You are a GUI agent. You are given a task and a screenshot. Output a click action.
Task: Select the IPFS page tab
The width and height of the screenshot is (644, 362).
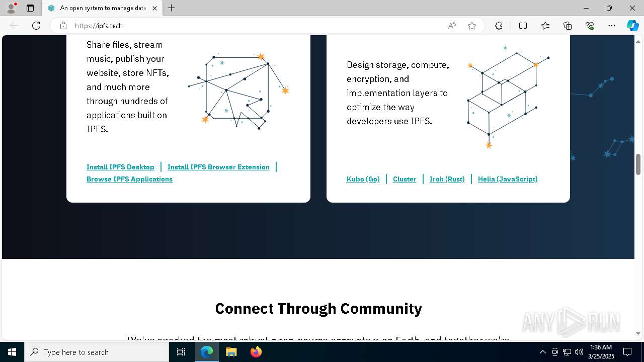coord(102,8)
